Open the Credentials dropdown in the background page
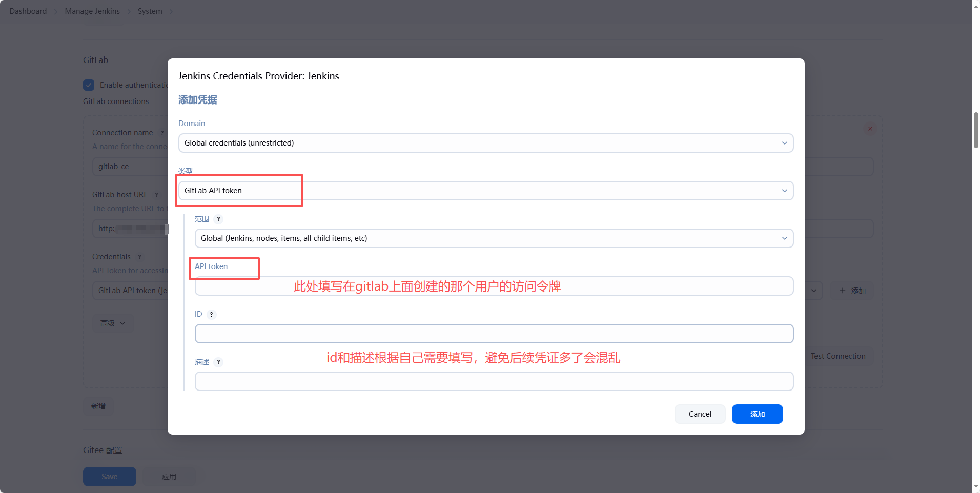This screenshot has width=980, height=493. click(x=813, y=291)
